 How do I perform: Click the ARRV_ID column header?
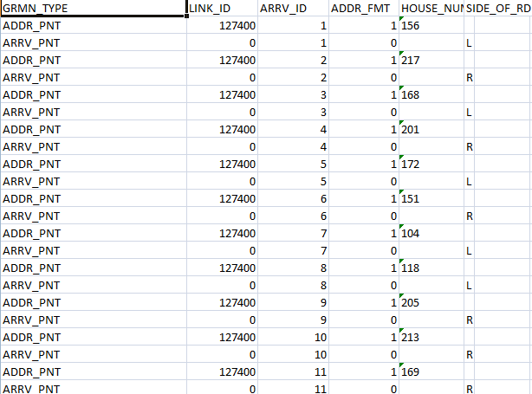click(293, 8)
